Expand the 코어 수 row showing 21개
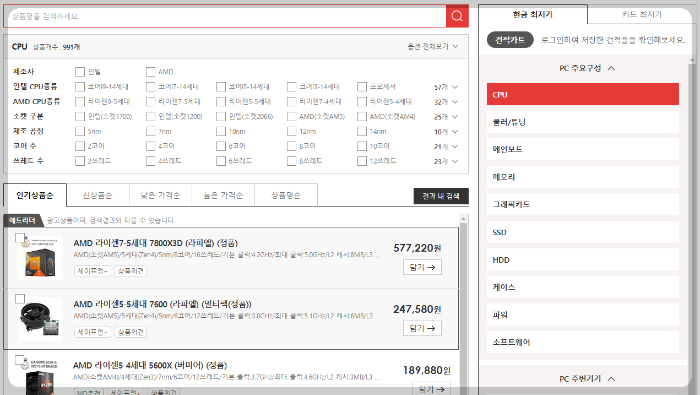The image size is (700, 395). click(x=446, y=146)
